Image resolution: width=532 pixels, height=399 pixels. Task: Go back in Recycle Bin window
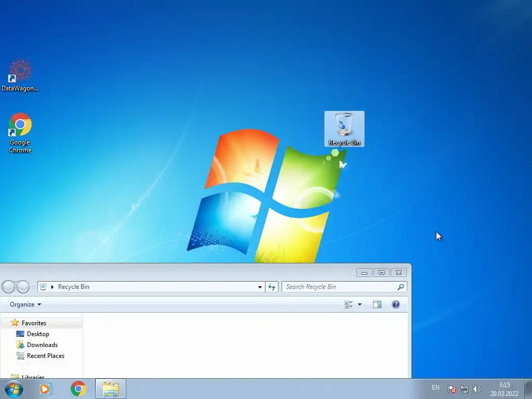point(8,287)
